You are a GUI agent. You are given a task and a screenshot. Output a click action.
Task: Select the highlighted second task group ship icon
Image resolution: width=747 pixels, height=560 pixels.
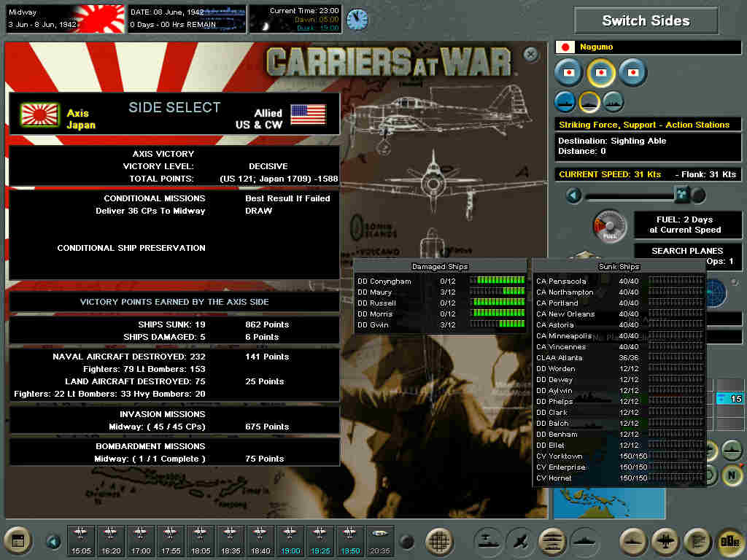pos(589,102)
